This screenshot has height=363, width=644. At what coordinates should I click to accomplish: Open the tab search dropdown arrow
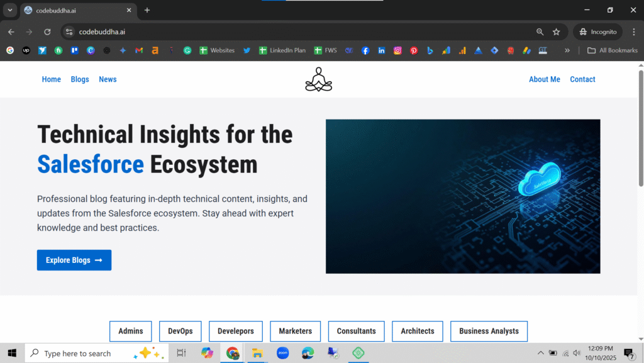point(10,10)
